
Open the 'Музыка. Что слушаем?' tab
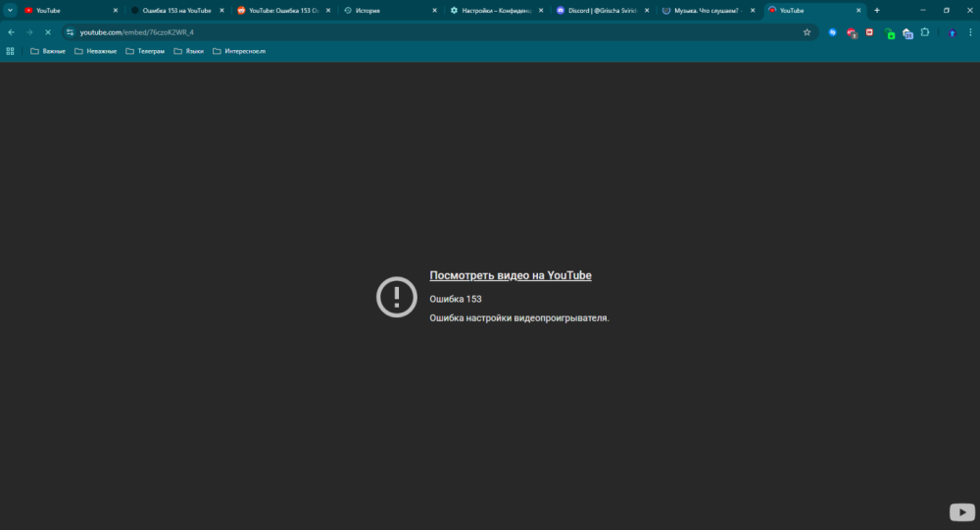[709, 11]
